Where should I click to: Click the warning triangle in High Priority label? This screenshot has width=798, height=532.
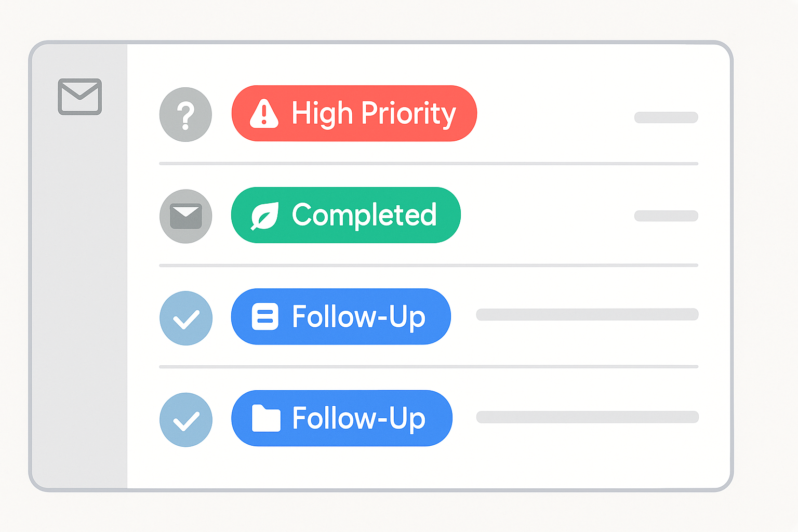click(x=264, y=113)
